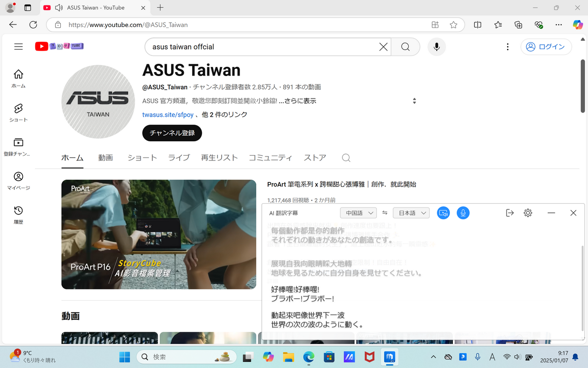Close the AI 翻訳字幕 panel
Screen dimensions: 588x368
pos(573,213)
